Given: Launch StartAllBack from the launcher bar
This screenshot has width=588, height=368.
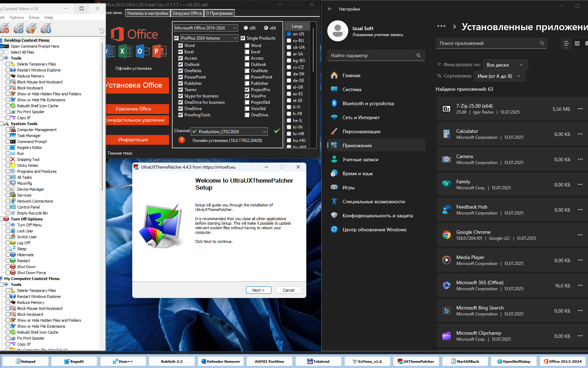Looking at the screenshot, I should [464, 361].
